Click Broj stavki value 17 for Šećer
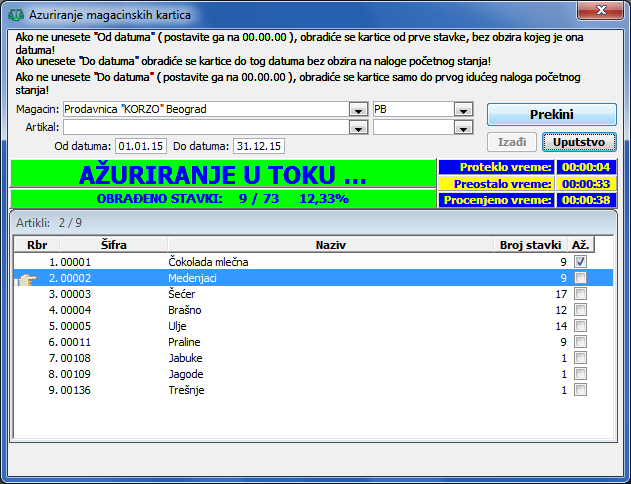This screenshot has height=484, width=631. (561, 294)
